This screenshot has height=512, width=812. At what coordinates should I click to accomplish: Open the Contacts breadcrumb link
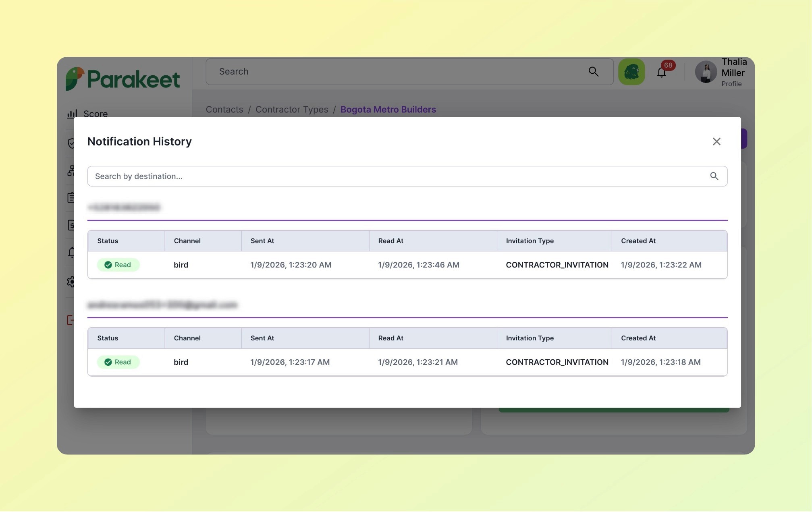(x=224, y=109)
